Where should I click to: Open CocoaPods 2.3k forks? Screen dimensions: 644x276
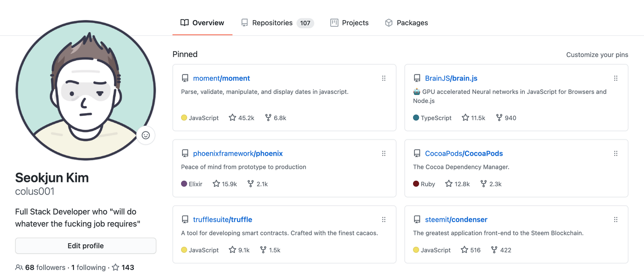pos(491,184)
